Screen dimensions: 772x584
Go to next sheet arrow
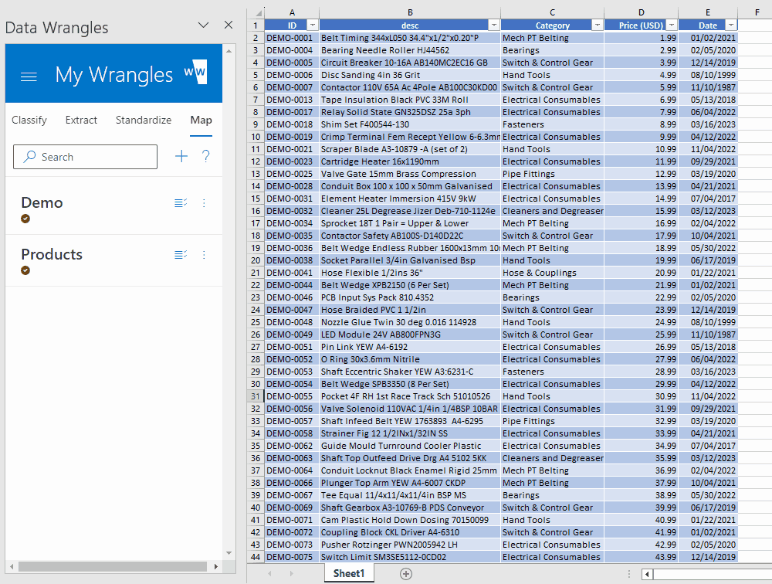tap(291, 574)
